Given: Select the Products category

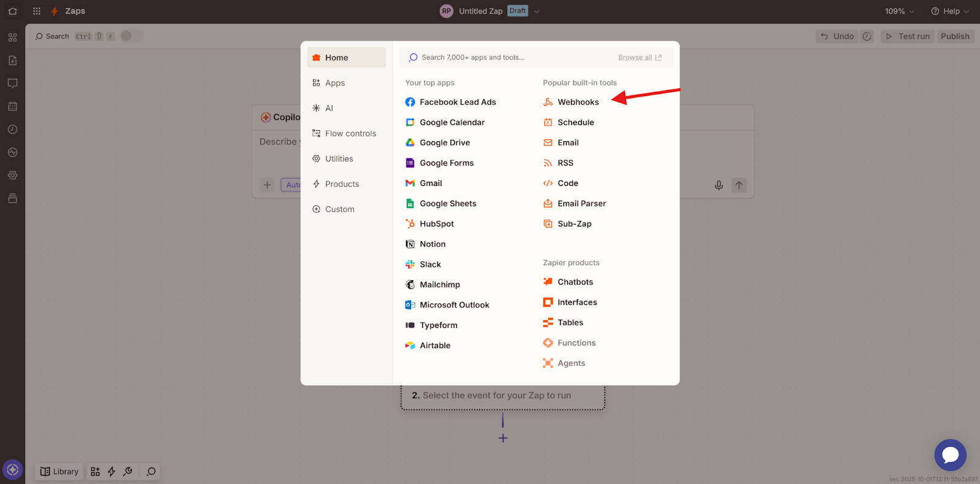Looking at the screenshot, I should [347, 184].
